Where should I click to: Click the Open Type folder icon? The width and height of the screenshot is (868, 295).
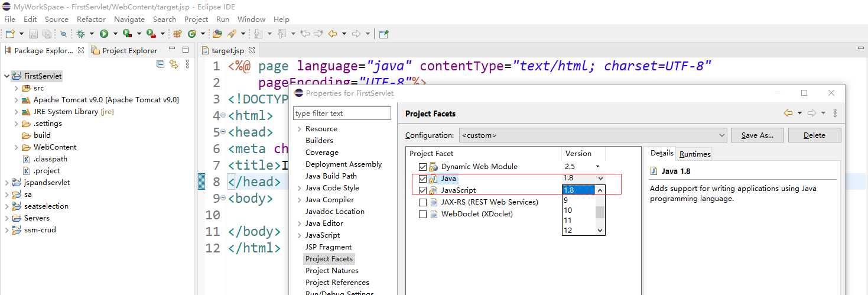(217, 34)
